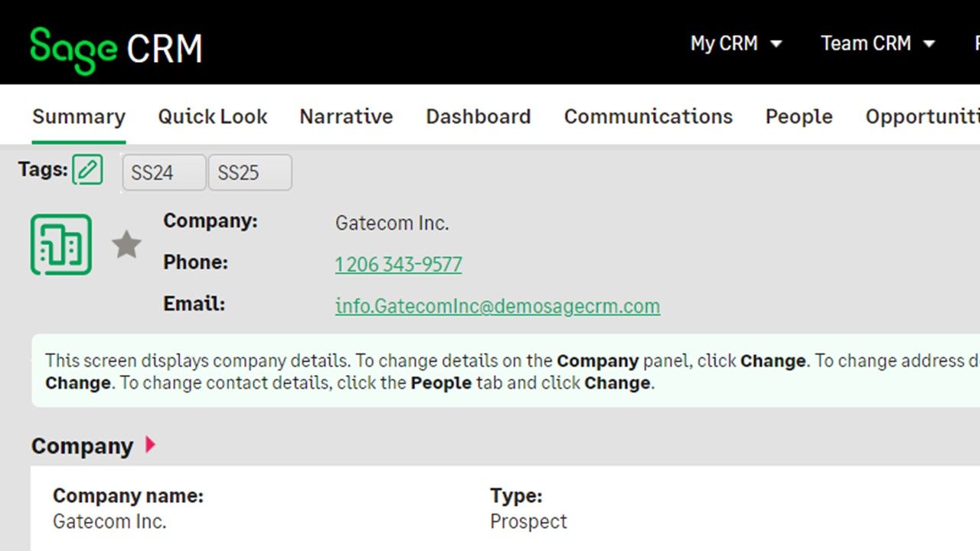
Task: Open the Narrative tab
Action: click(x=346, y=116)
